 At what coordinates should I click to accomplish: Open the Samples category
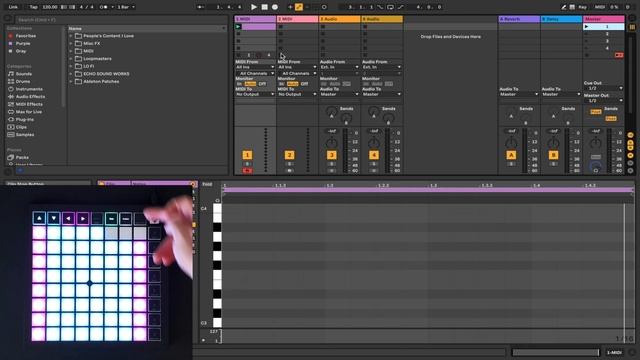coord(25,135)
